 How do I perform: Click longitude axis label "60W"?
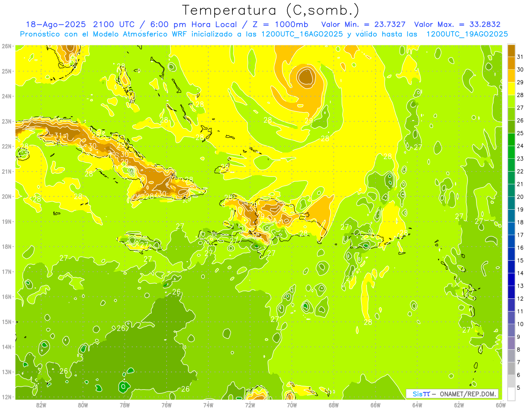click(x=501, y=404)
